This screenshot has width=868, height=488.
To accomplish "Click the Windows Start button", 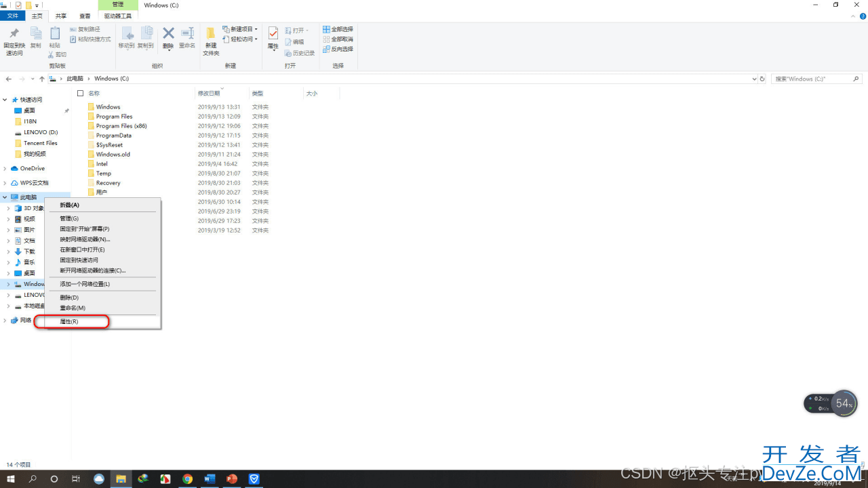I will [10, 479].
